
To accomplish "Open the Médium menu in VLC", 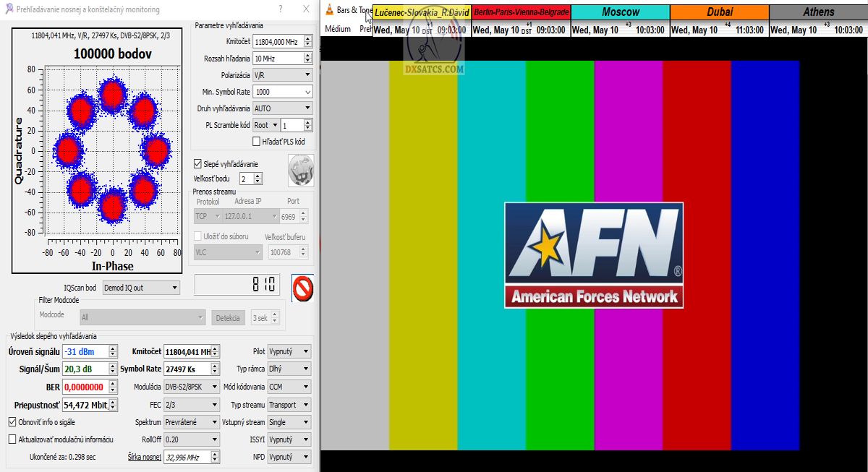I will [338, 29].
